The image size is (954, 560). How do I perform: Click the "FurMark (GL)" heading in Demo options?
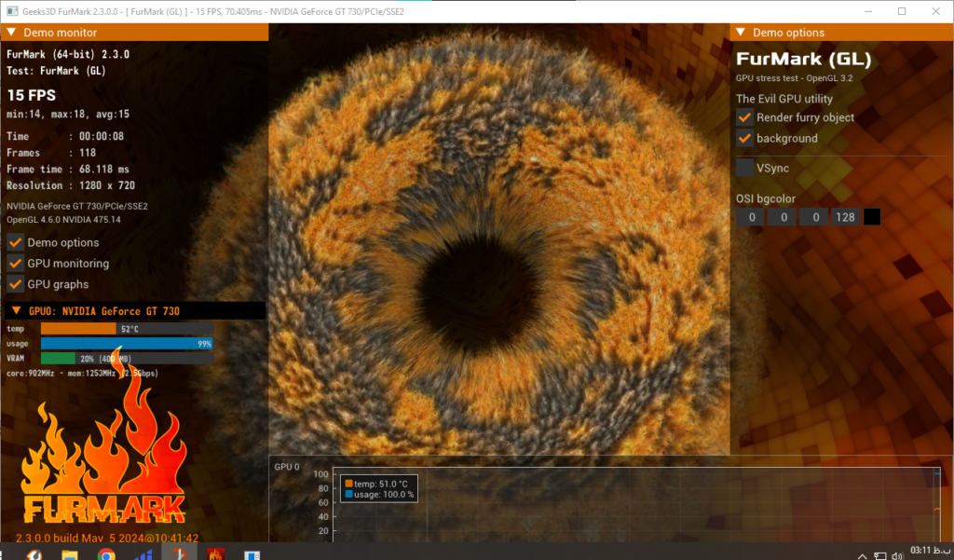click(804, 60)
